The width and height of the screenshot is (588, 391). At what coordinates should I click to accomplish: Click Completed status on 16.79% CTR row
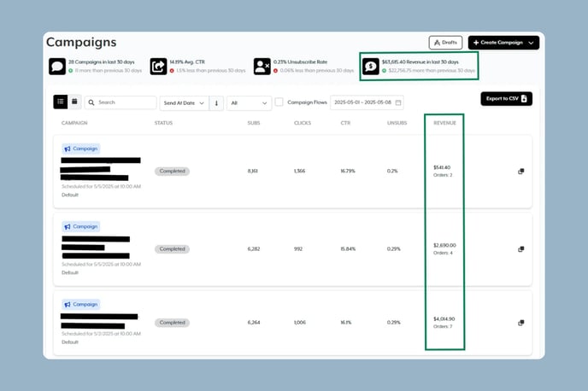(172, 171)
